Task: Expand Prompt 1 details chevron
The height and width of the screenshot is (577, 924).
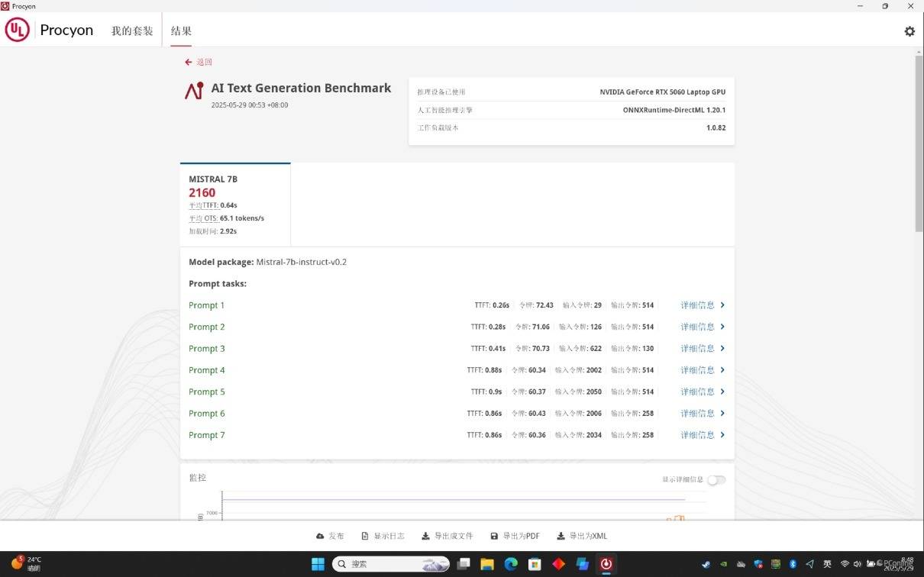Action: 722,305
